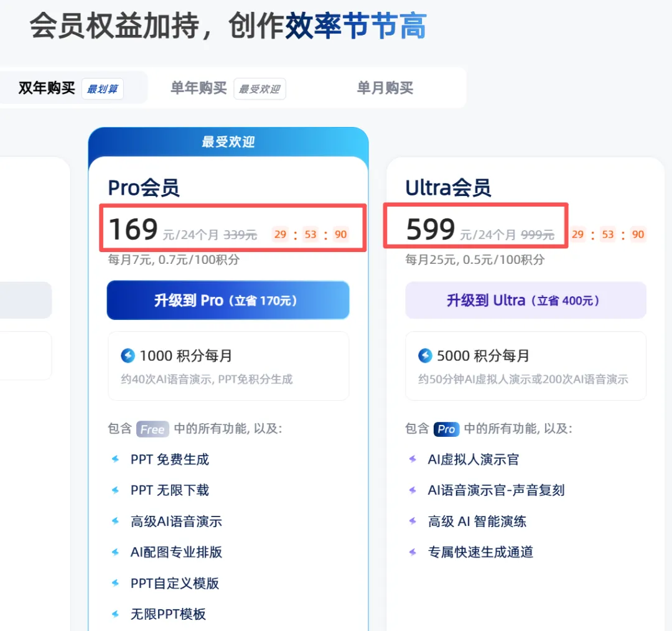The image size is (672, 631).
Task: Click lightning icon beside PPT 免费生成
Action: pos(115,459)
